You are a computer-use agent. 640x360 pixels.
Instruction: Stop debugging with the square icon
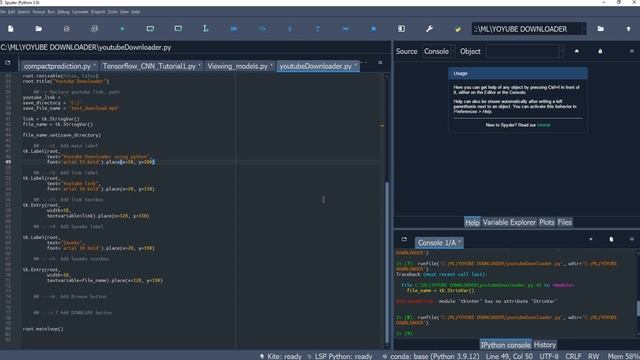click(x=373, y=29)
